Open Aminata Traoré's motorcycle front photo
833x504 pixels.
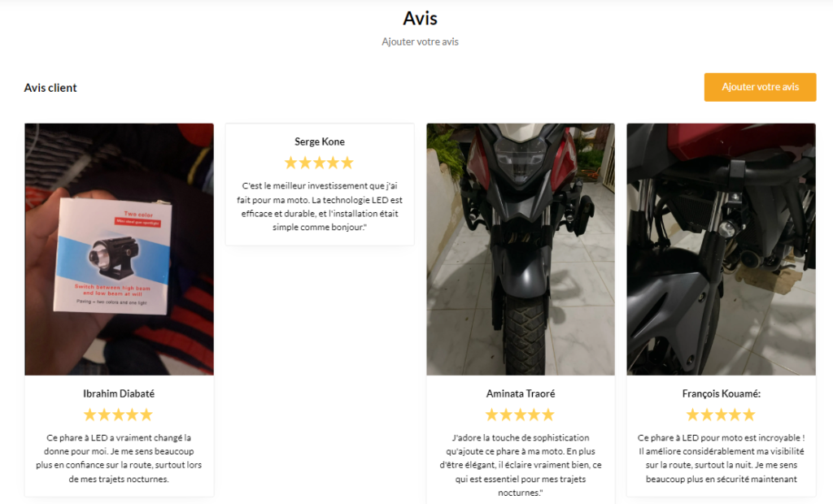pyautogui.click(x=520, y=249)
